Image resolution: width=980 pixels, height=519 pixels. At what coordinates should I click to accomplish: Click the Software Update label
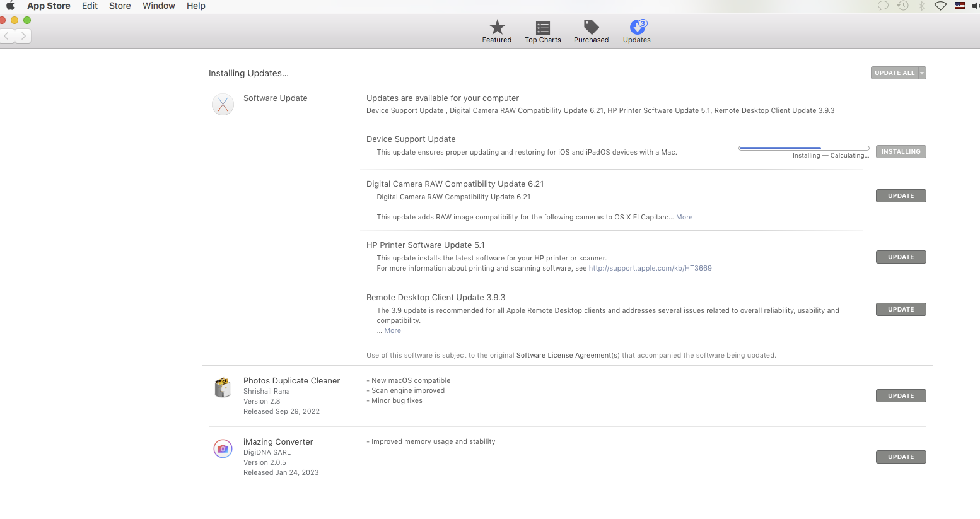[276, 98]
